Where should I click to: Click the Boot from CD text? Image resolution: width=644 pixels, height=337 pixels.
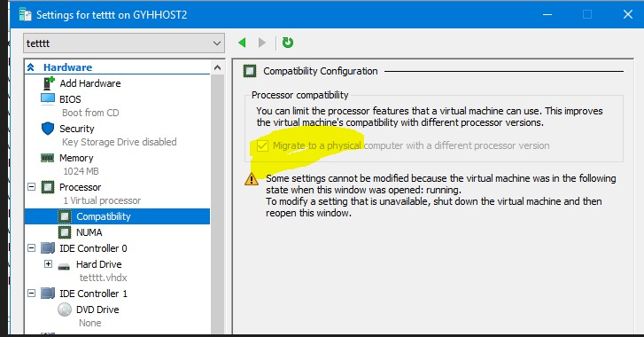point(90,113)
